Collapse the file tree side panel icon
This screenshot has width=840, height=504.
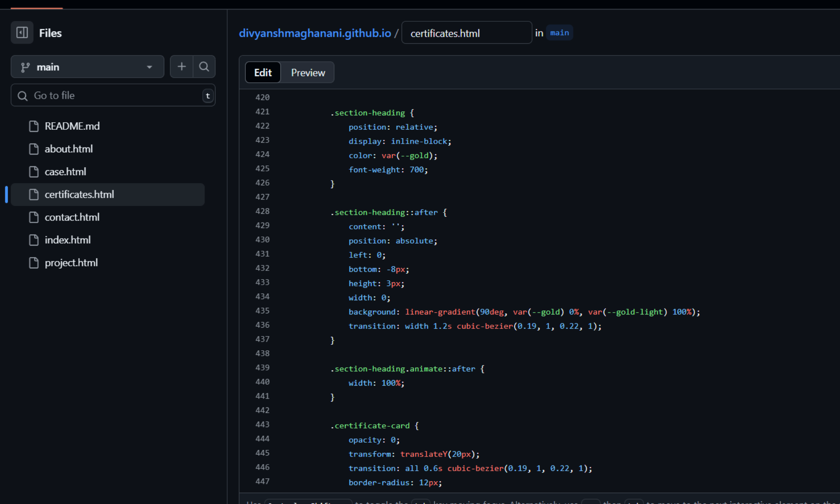[22, 33]
